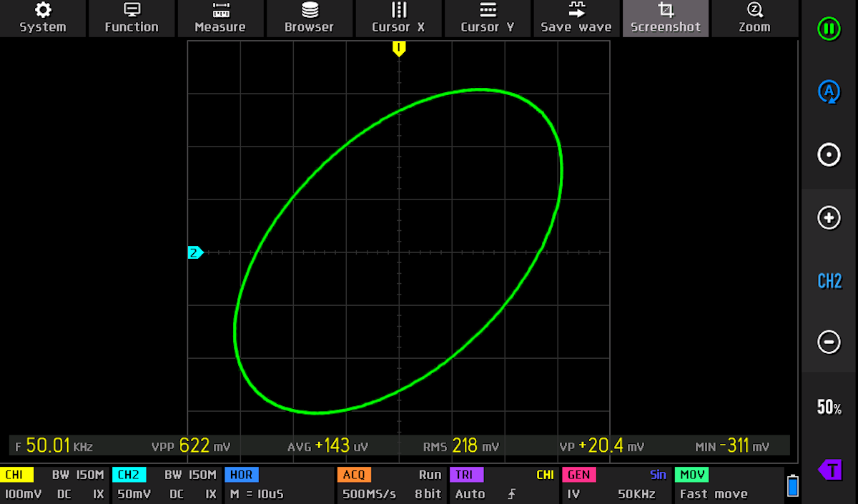Tap the circle center icon
The width and height of the screenshot is (858, 504).
[x=829, y=154]
